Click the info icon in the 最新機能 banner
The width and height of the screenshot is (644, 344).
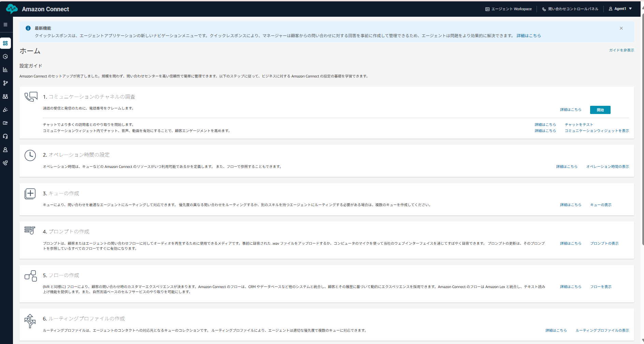(x=28, y=28)
